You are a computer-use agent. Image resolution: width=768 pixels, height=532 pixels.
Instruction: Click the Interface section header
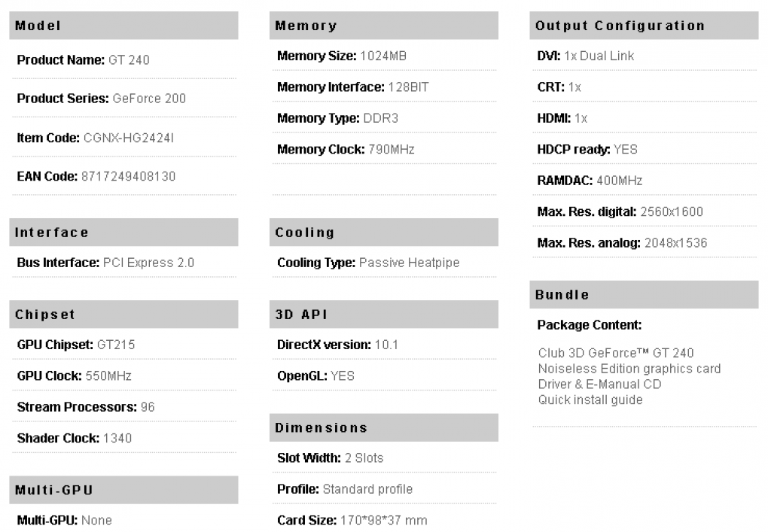coord(123,232)
